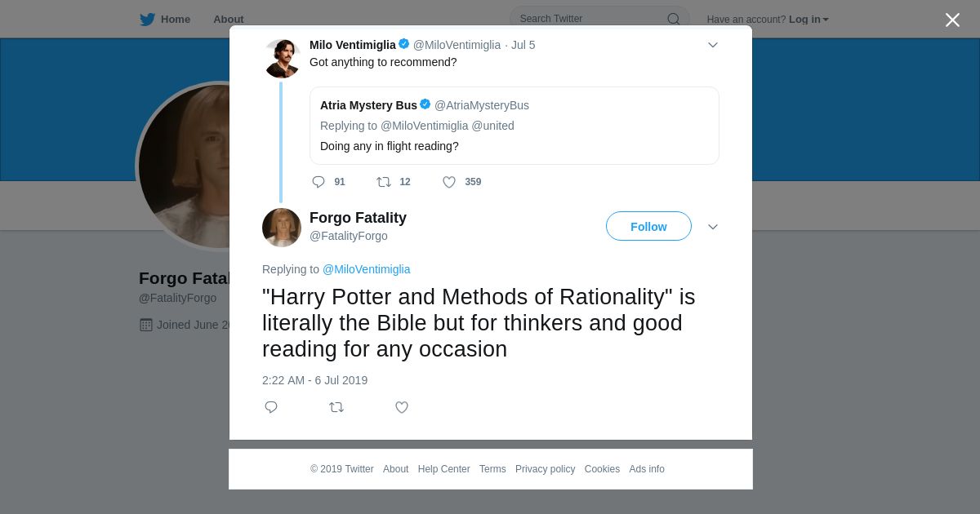This screenshot has width=980, height=514.
Task: Expand the Milo Ventimiglia tweet options chevron
Action: pos(712,45)
